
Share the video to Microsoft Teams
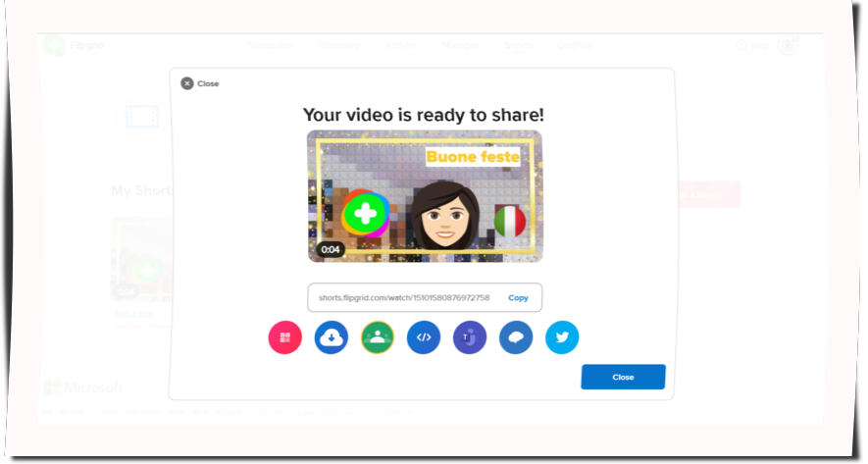[470, 337]
